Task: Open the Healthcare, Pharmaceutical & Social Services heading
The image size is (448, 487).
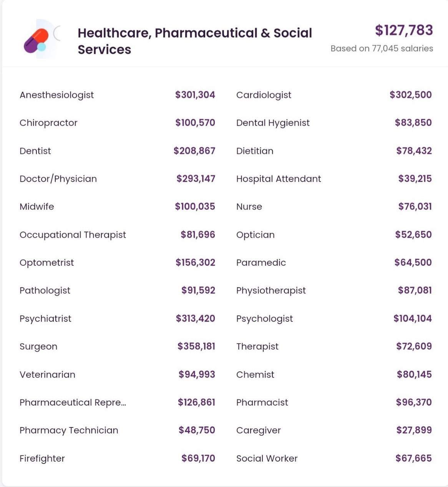Action: click(194, 41)
